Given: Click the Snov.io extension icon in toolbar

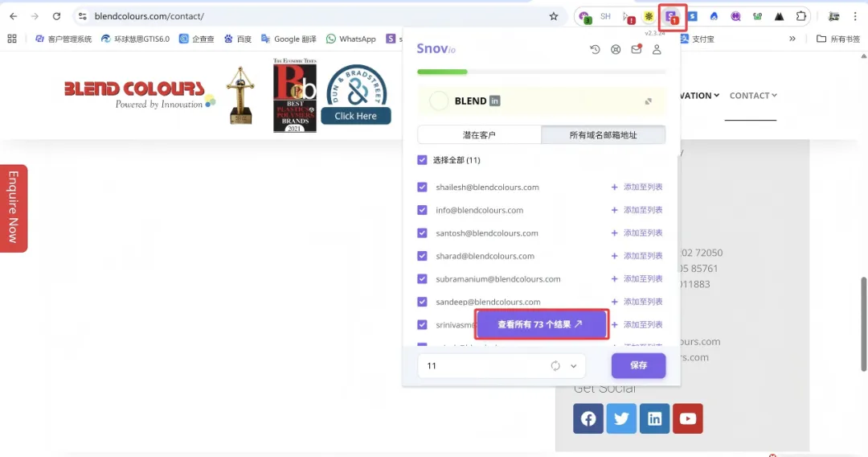Looking at the screenshot, I should point(671,17).
